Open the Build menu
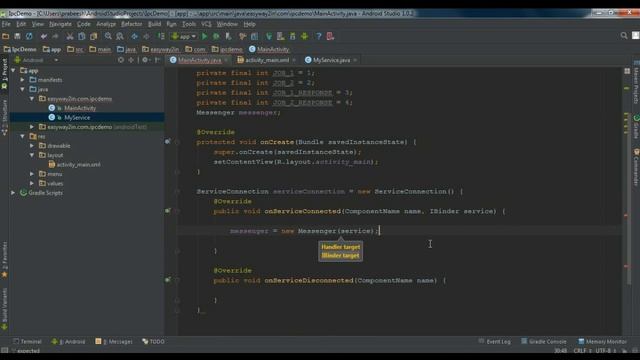 (154, 24)
